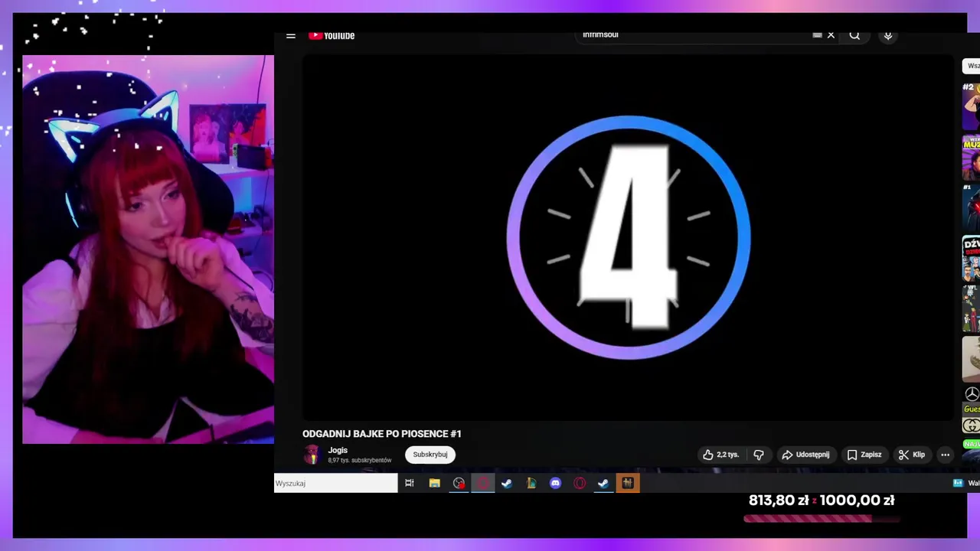Click the magnifying glass search button
The width and height of the screenshot is (980, 551).
pyautogui.click(x=854, y=35)
